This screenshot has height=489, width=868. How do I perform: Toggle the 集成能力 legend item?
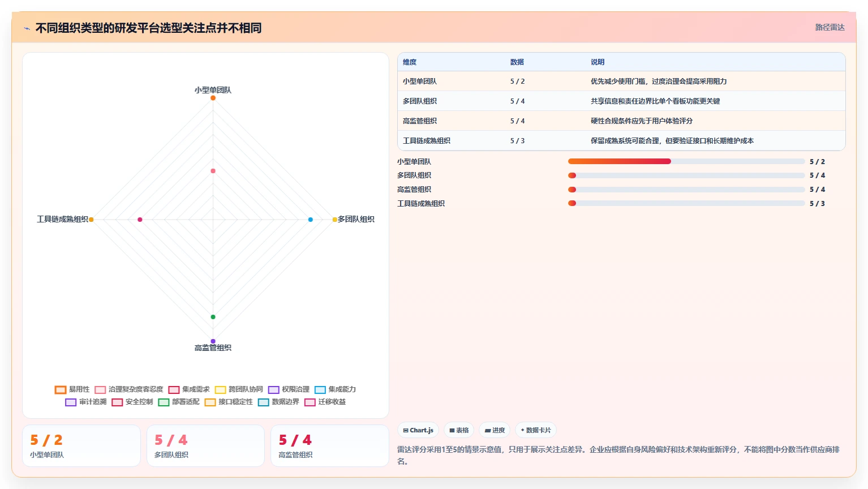coord(335,389)
